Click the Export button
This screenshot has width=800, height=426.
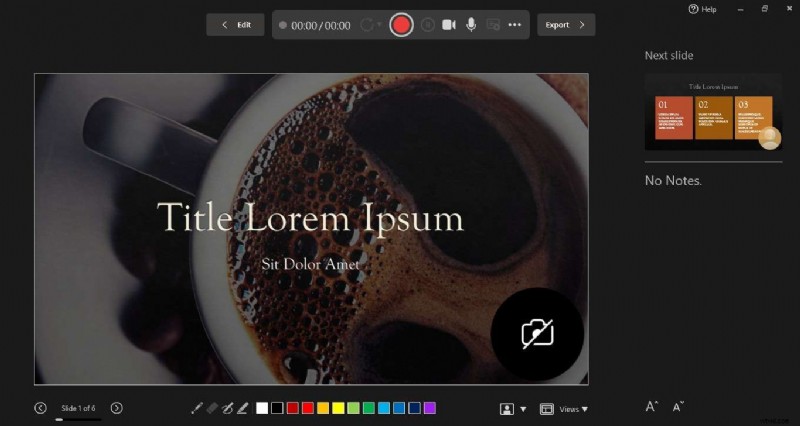coord(565,25)
